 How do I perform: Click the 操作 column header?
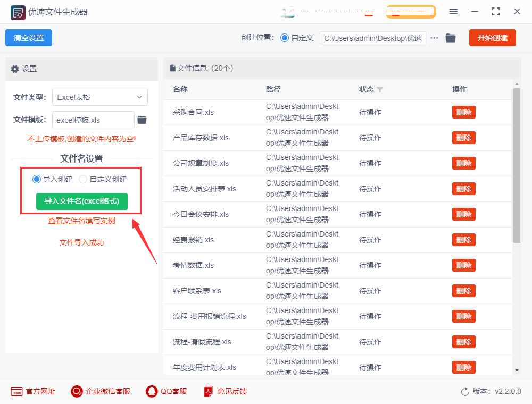460,89
